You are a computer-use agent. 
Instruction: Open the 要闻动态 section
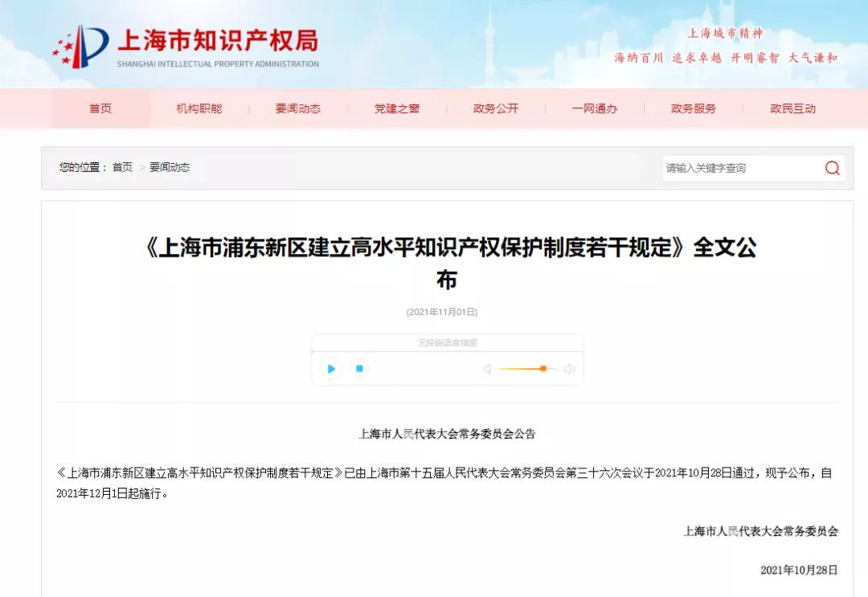(299, 108)
